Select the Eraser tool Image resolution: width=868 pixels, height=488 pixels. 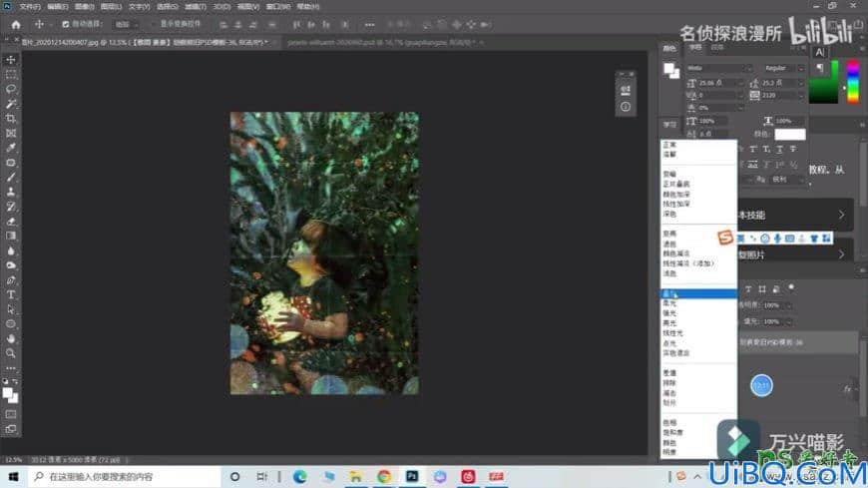[x=11, y=221]
